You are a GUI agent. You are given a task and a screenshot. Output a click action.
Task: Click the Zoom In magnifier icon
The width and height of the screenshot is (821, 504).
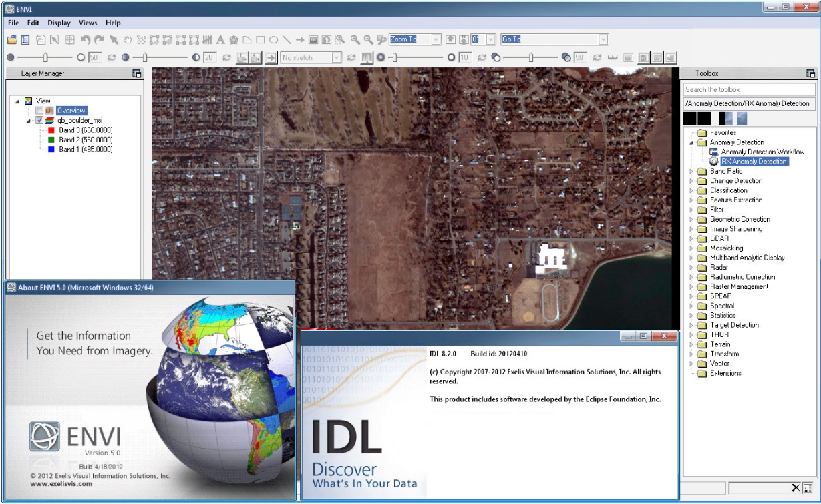(x=355, y=39)
